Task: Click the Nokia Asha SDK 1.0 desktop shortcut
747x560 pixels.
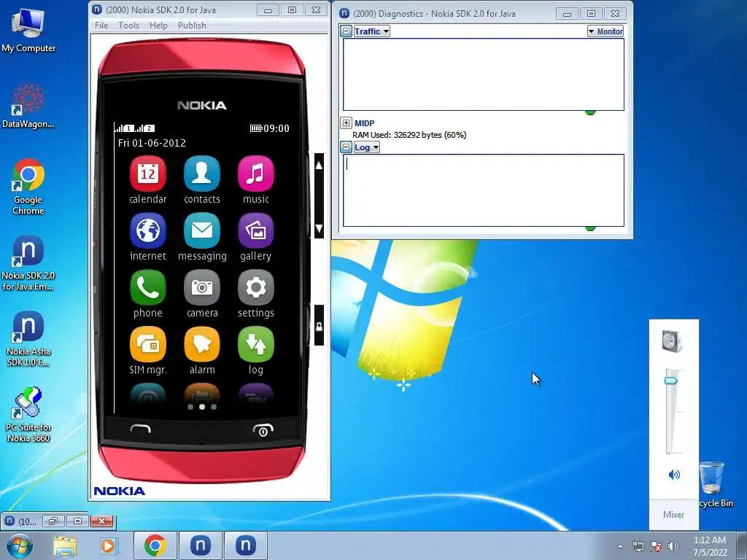Action: point(28,339)
